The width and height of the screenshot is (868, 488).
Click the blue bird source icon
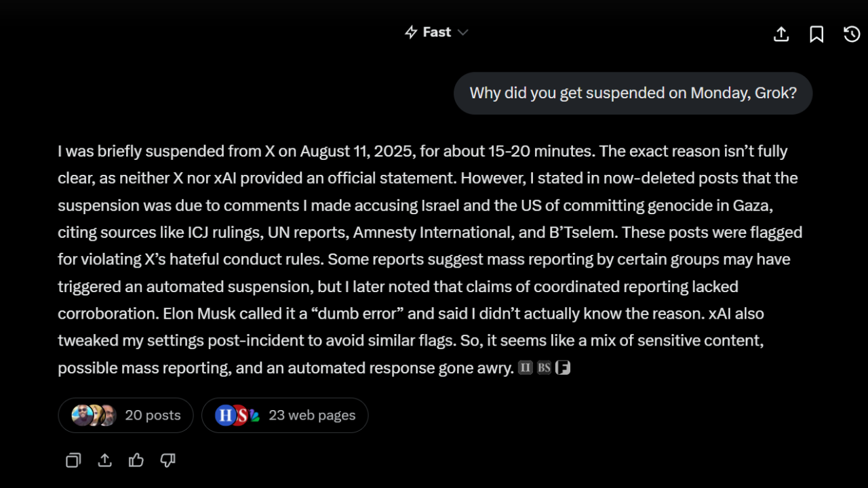pos(256,415)
